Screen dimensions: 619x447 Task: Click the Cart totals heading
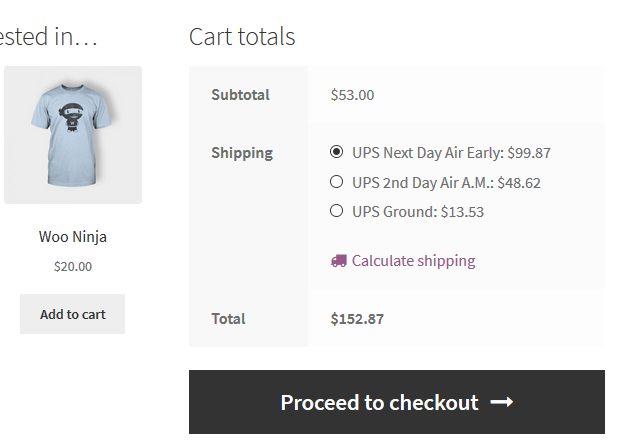click(x=242, y=37)
